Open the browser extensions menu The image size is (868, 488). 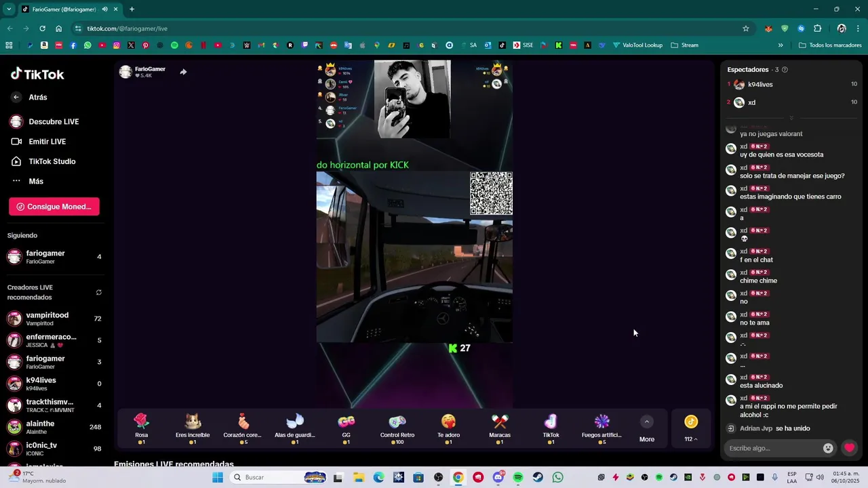[x=817, y=28]
